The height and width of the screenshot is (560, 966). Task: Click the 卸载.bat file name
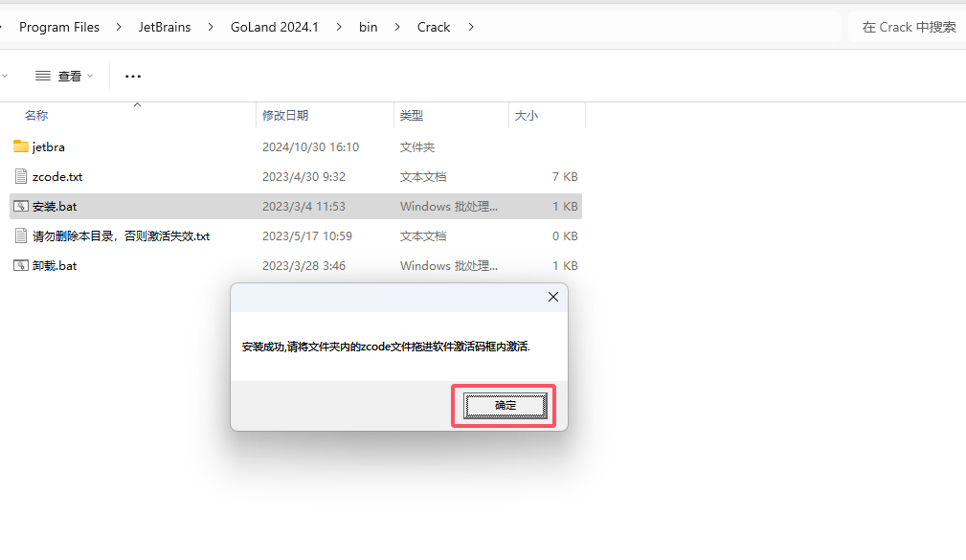click(x=55, y=265)
